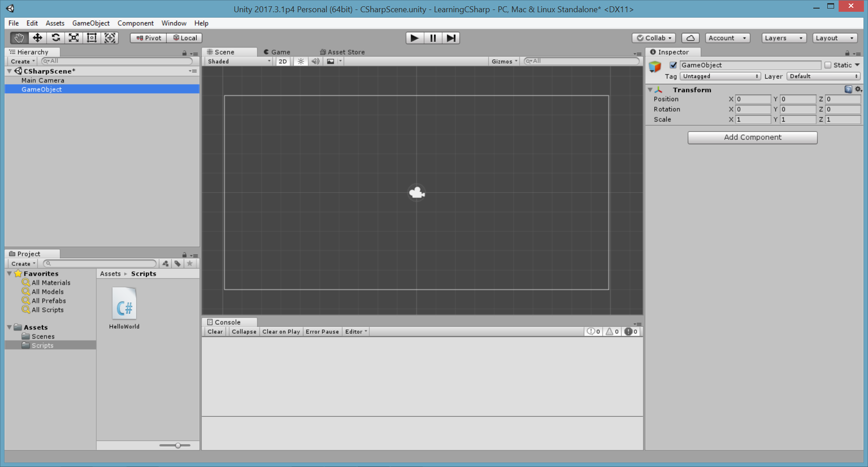The image size is (868, 467).
Task: Toggle Console error messages counter
Action: 631,331
